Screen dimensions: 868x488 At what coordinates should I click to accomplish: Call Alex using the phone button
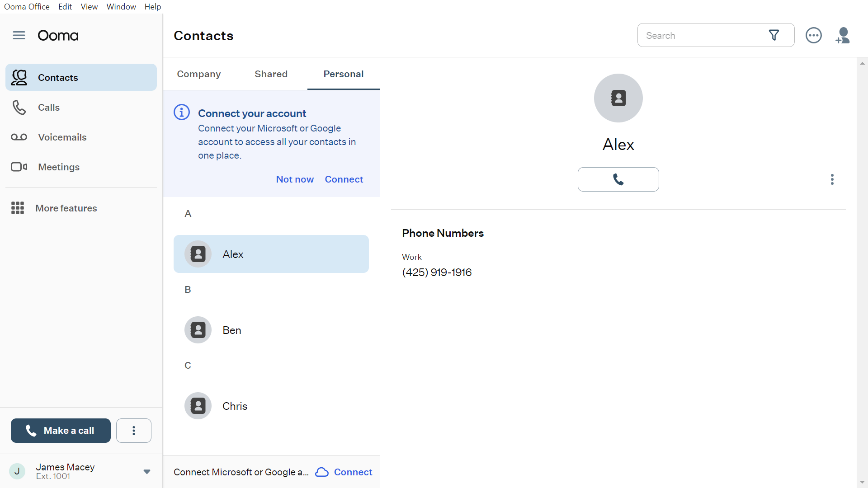(618, 179)
